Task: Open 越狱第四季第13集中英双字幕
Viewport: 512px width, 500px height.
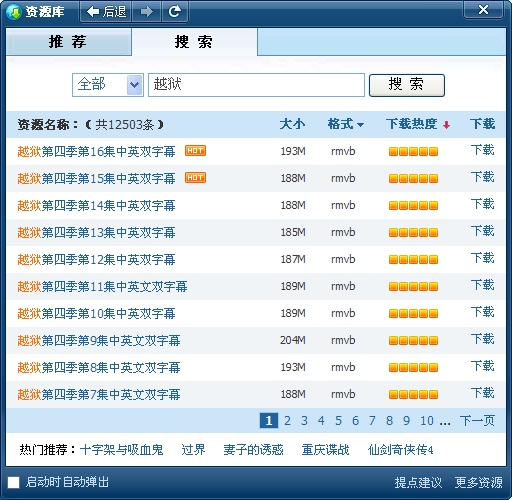Action: tap(96, 233)
